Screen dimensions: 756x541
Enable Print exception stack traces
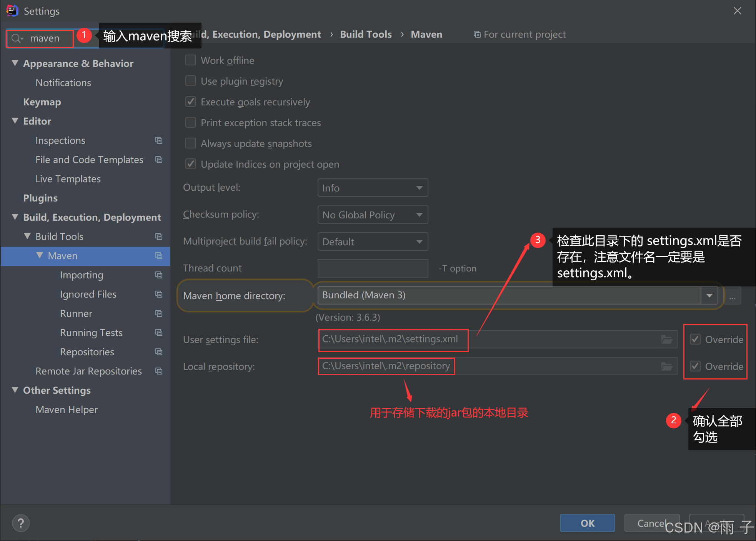tap(191, 123)
